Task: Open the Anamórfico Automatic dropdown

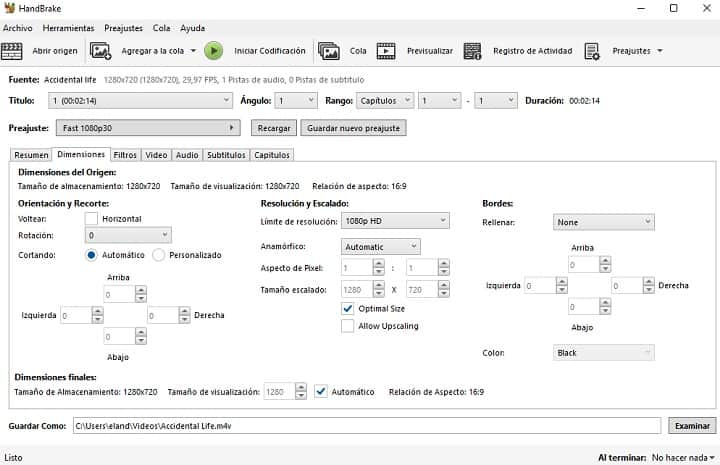Action: pyautogui.click(x=380, y=247)
